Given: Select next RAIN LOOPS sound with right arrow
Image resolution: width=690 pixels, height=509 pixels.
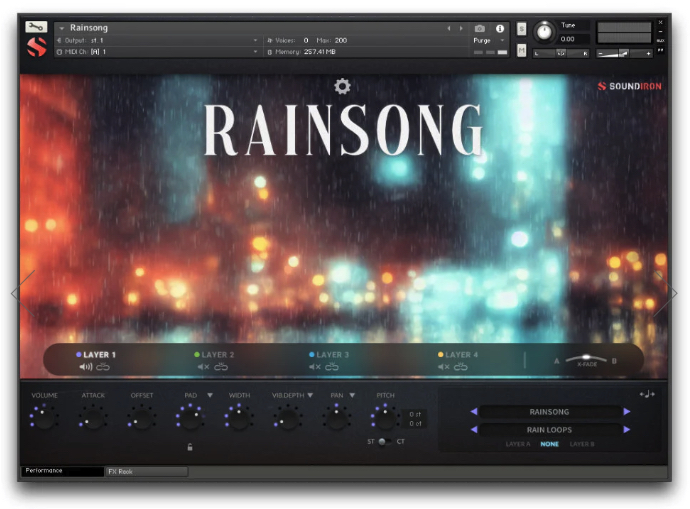Looking at the screenshot, I should click(x=627, y=429).
